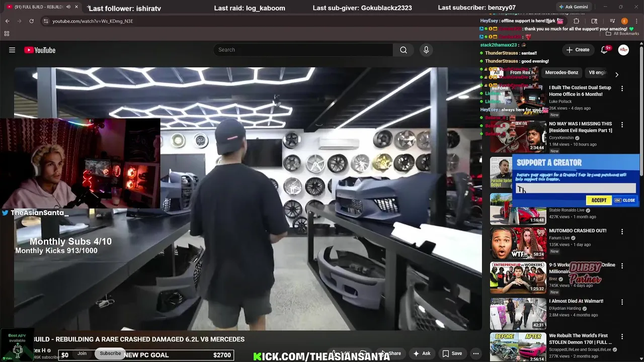Image resolution: width=644 pixels, height=362 pixels.
Task: Click the Best APY available ad widget
Action: pos(17,345)
